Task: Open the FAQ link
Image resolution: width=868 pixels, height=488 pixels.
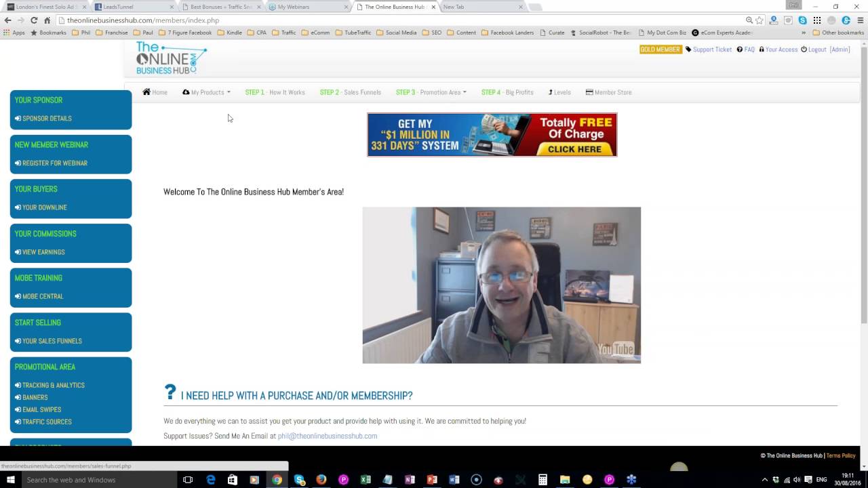Action: (x=745, y=49)
